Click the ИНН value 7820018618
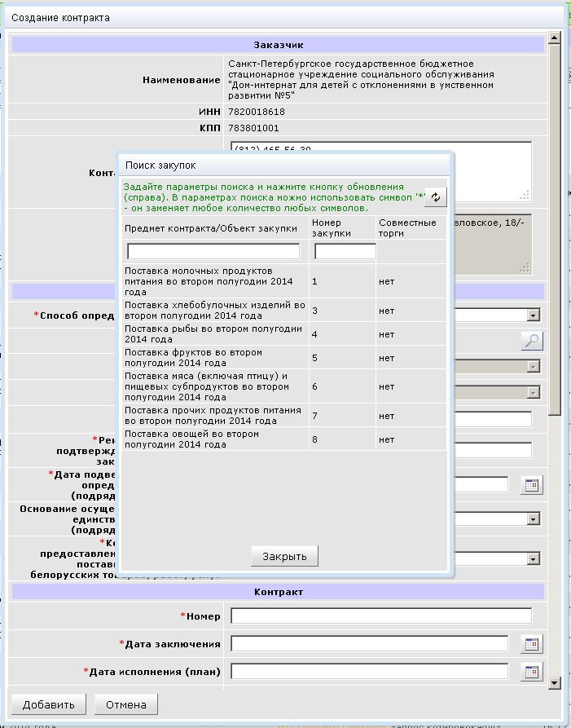This screenshot has height=728, width=571. pyautogui.click(x=257, y=112)
